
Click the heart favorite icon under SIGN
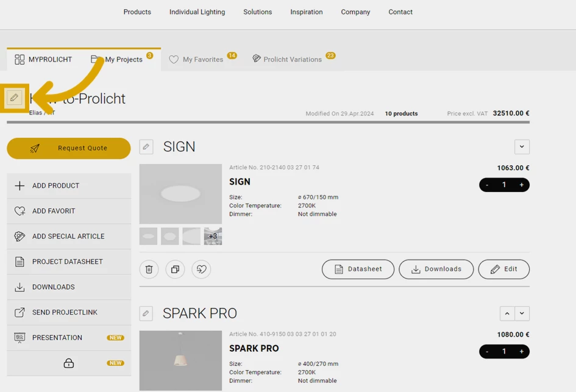[x=201, y=269]
